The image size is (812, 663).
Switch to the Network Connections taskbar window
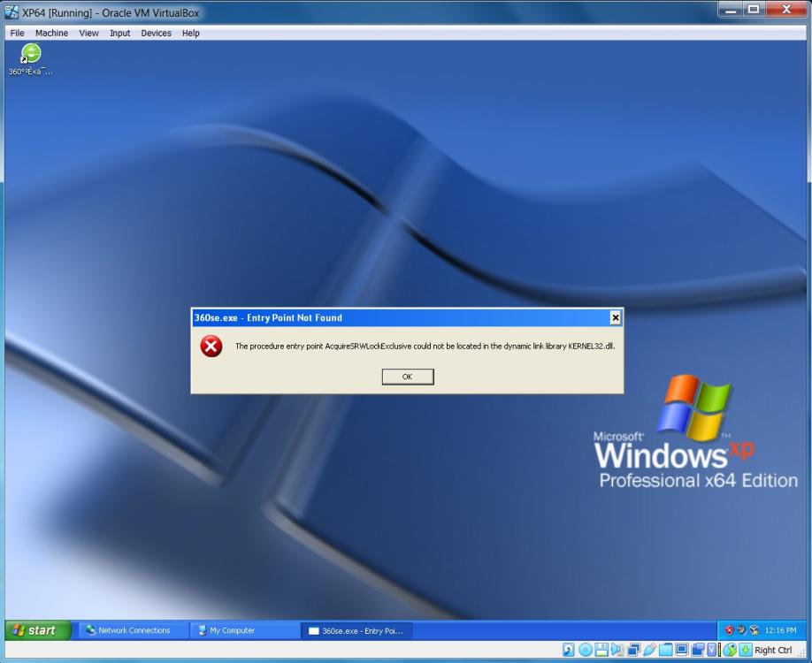pyautogui.click(x=131, y=629)
